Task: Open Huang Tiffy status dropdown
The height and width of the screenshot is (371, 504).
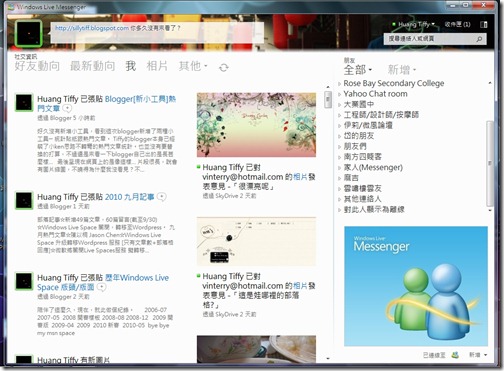Action: tap(414, 24)
